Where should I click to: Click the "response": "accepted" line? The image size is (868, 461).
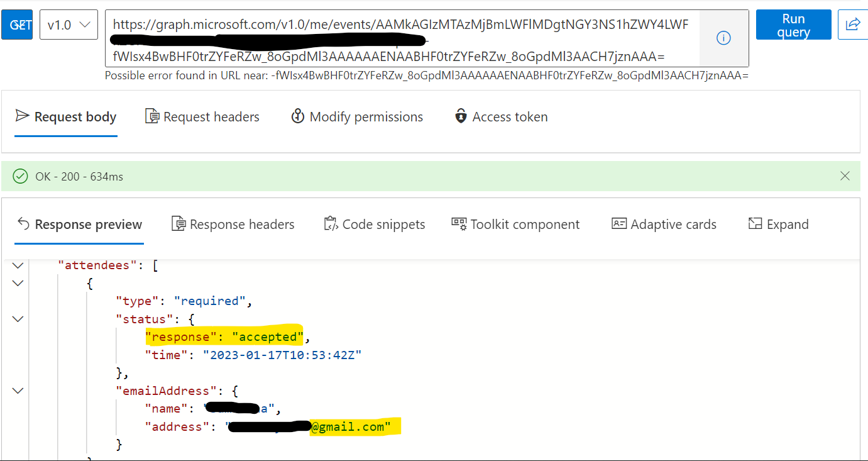(228, 337)
